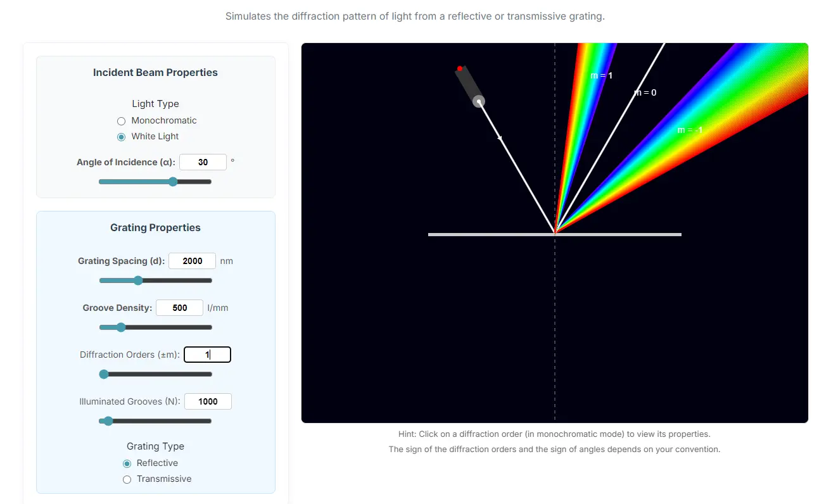Select the Diffraction Orders input field

pos(207,355)
